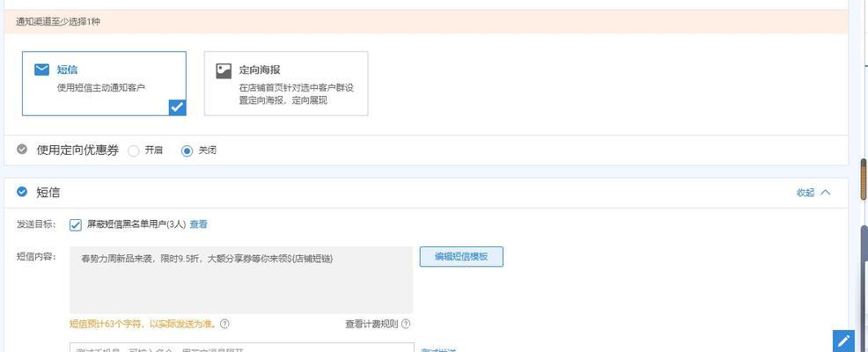Select the 定向海报 channel card
868x352 pixels.
coord(285,84)
